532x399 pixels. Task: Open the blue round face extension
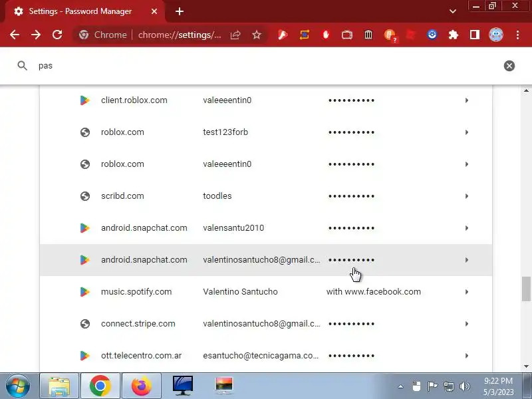click(x=432, y=35)
